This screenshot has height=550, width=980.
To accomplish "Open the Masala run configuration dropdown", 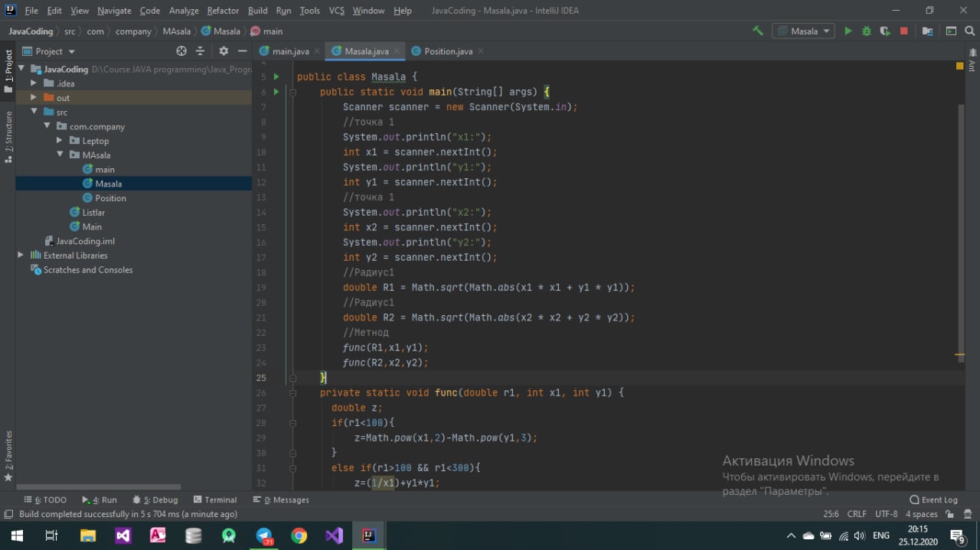I will tap(804, 31).
